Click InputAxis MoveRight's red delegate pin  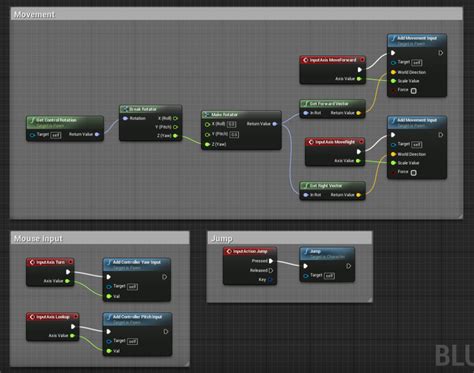click(361, 142)
